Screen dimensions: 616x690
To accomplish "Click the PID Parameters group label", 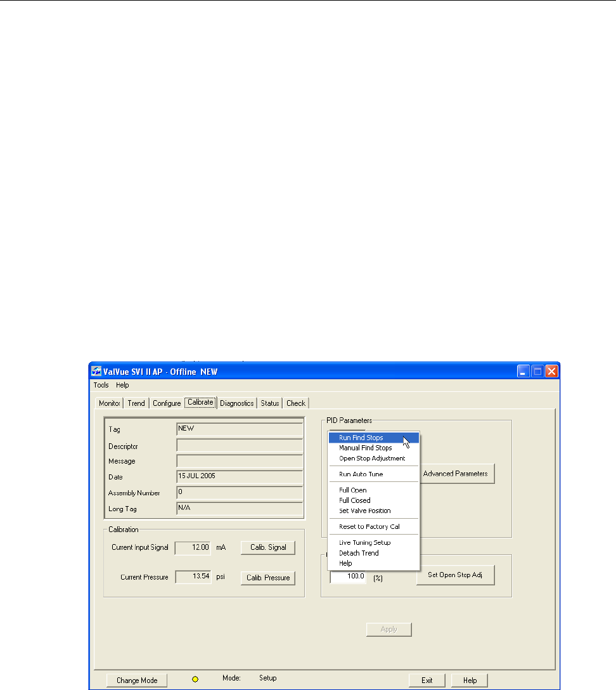I will [349, 420].
